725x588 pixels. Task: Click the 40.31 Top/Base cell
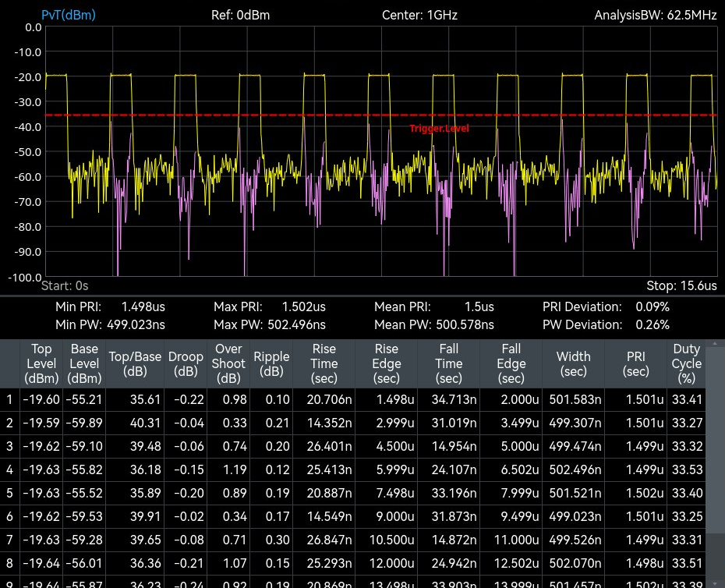(135, 423)
